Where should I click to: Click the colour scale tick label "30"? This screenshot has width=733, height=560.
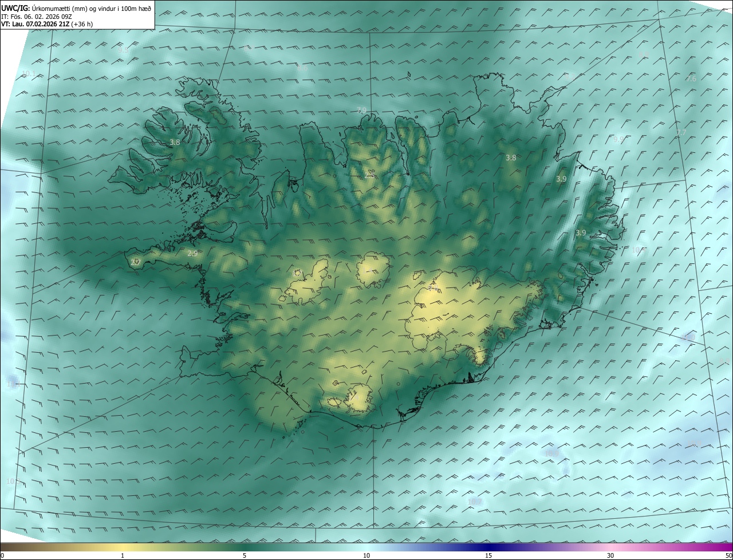pyautogui.click(x=610, y=555)
